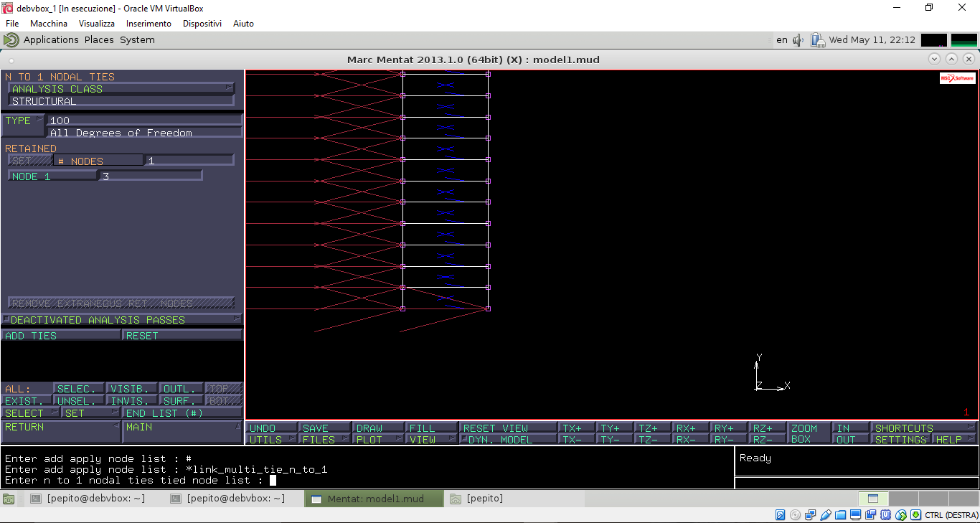Screen dimensions: 980x523
Task: Click the ADD TIES button
Action: [61, 336]
